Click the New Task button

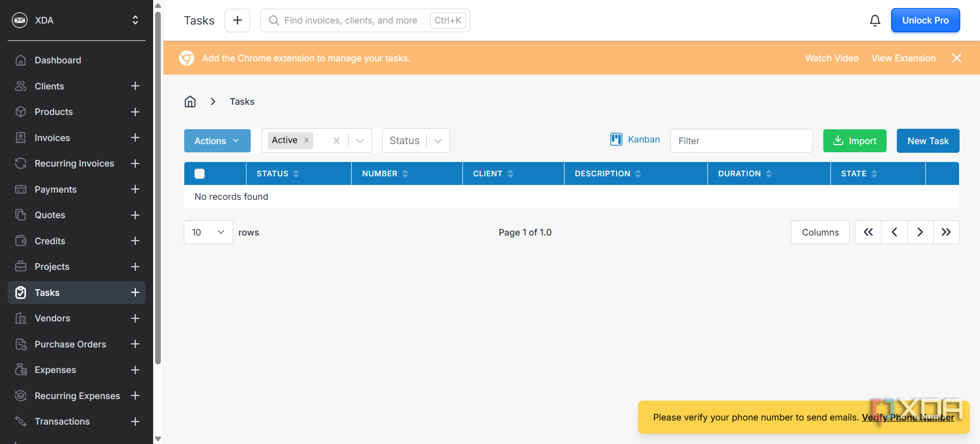pos(928,141)
